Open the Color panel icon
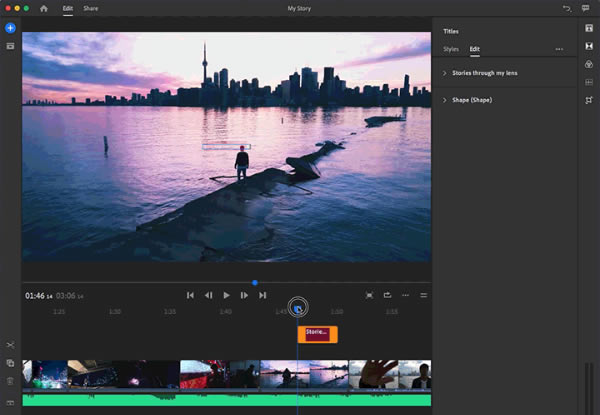The image size is (600, 415). click(x=589, y=64)
